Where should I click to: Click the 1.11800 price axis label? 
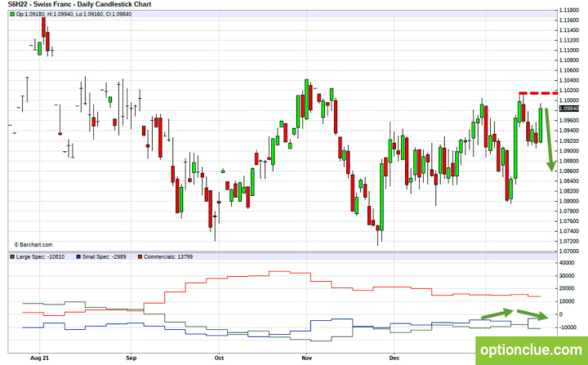[569, 10]
